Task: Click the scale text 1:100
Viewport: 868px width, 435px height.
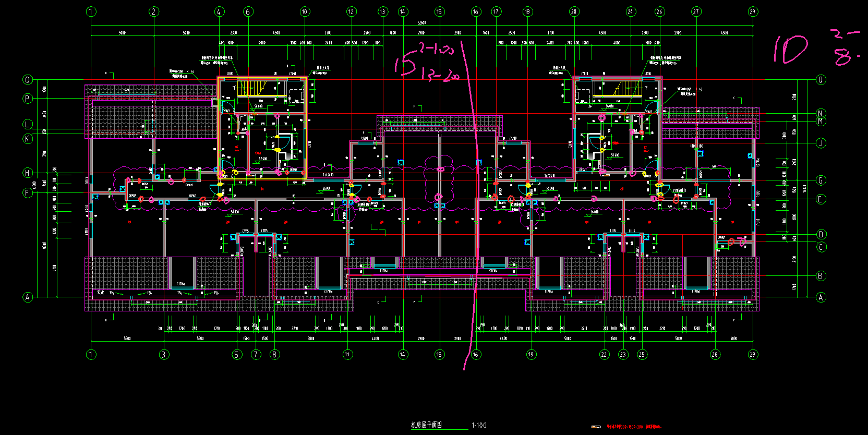Action: tap(479, 425)
